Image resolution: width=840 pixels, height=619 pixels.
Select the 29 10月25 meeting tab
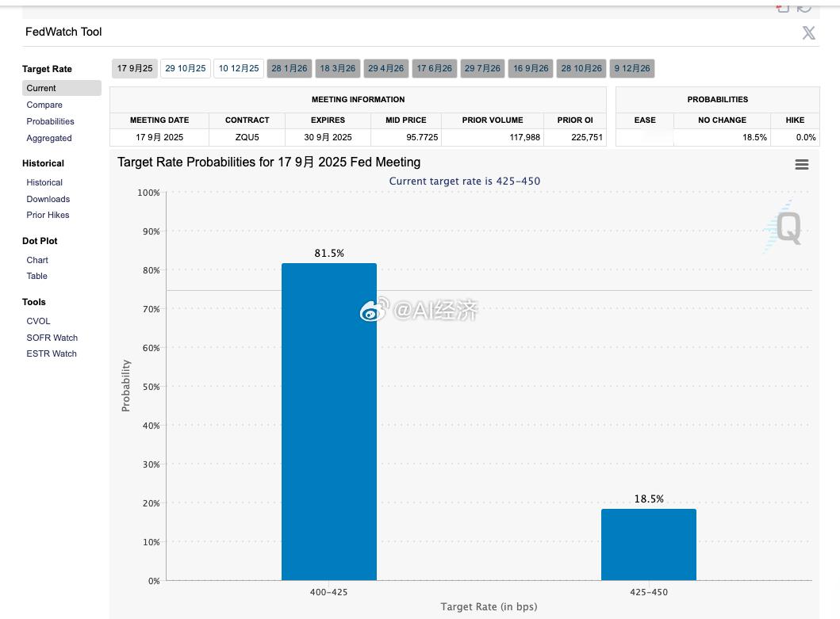click(186, 68)
